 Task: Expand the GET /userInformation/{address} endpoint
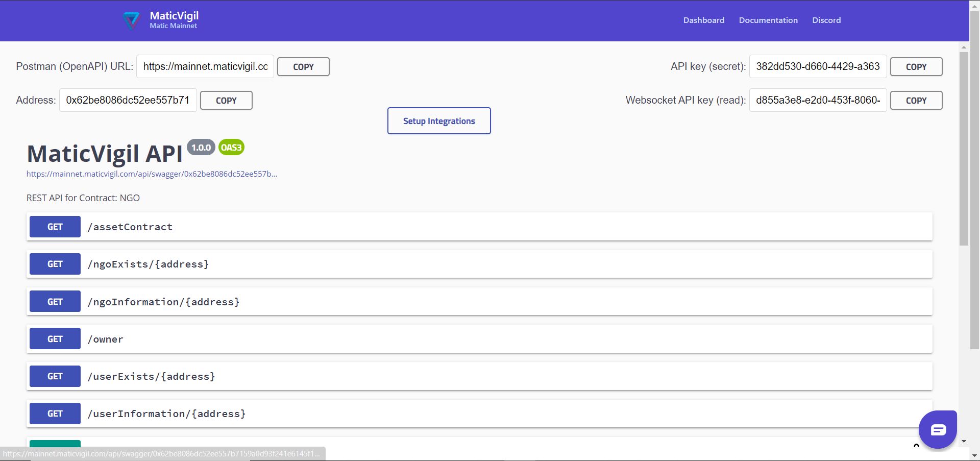tap(479, 414)
